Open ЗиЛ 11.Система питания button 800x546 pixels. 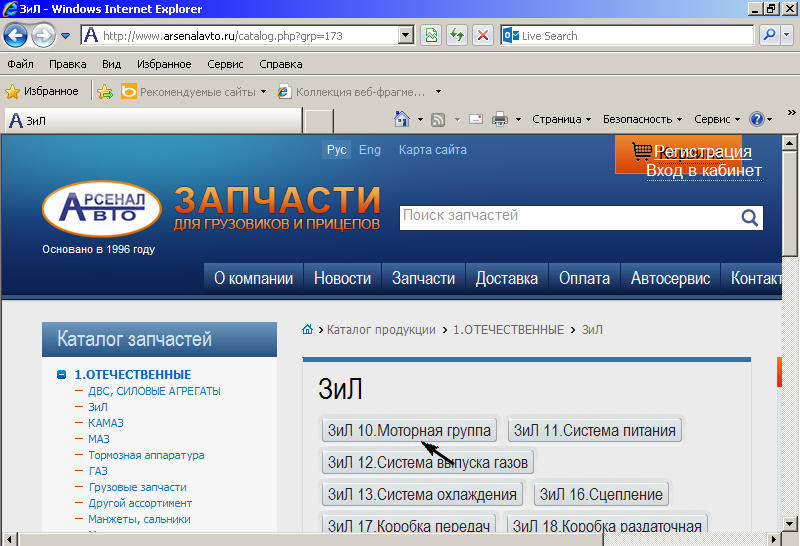point(594,431)
